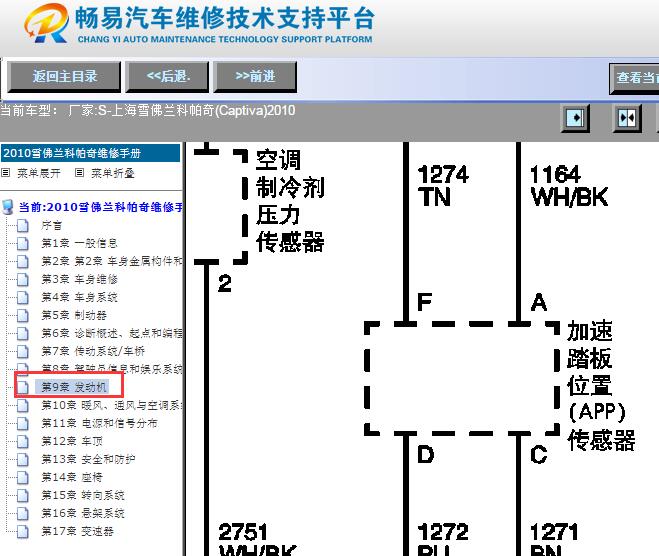Click the page icon beside 第1章
Screen dimensions: 659x556
point(23,243)
